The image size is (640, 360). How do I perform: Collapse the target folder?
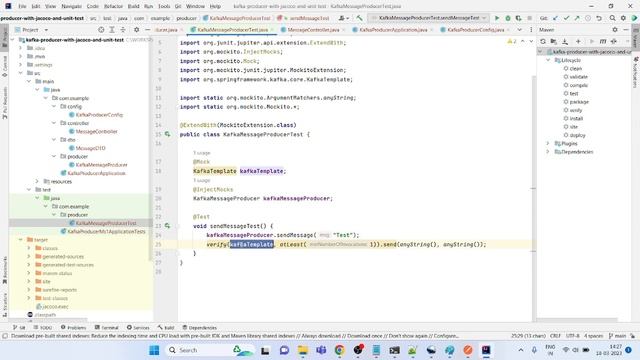click(21, 240)
